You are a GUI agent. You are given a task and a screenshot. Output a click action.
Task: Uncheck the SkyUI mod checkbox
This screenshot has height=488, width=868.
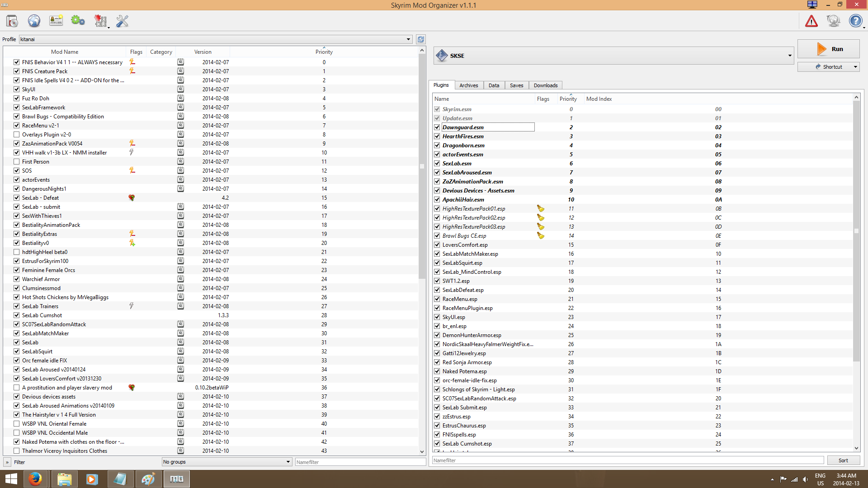tap(16, 89)
